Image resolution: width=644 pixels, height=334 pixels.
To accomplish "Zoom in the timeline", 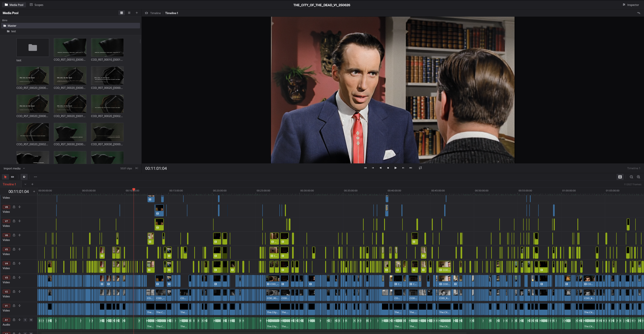I will click(x=638, y=177).
